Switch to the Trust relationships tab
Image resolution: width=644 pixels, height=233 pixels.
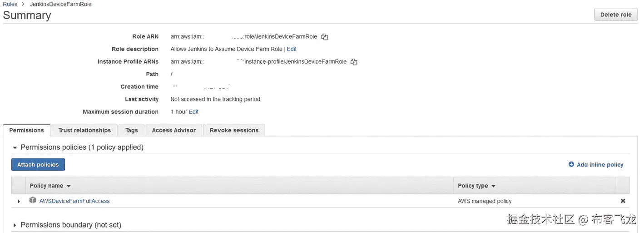(x=84, y=130)
